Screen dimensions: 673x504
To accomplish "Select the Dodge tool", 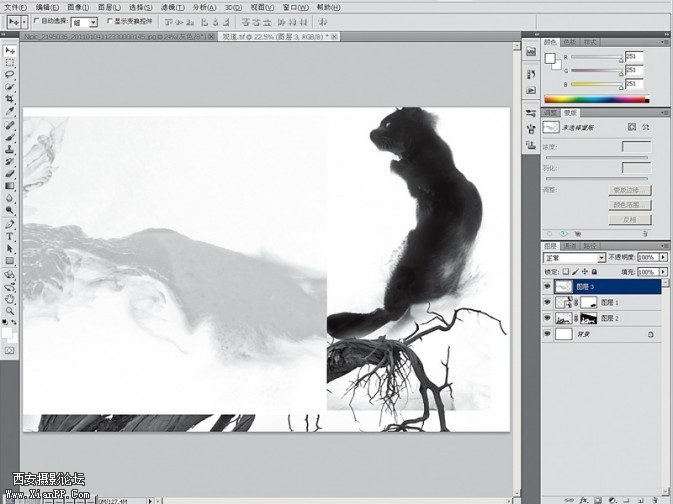I will coord(9,210).
